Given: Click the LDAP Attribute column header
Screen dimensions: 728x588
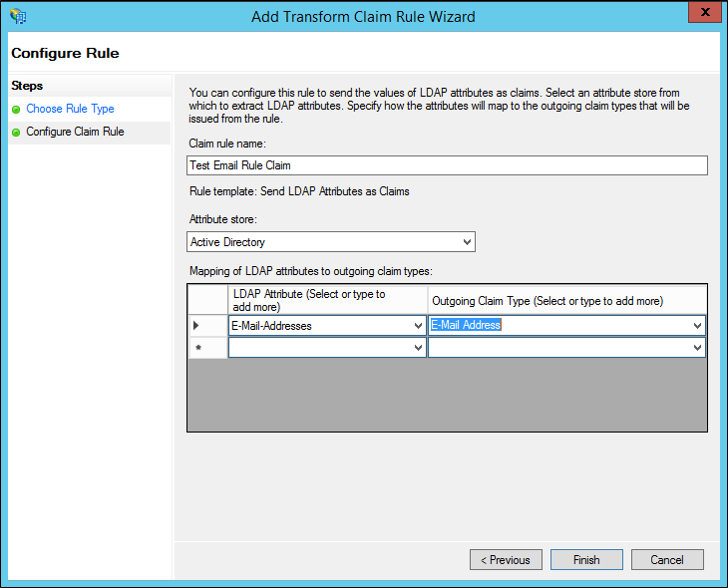Looking at the screenshot, I should [327, 300].
